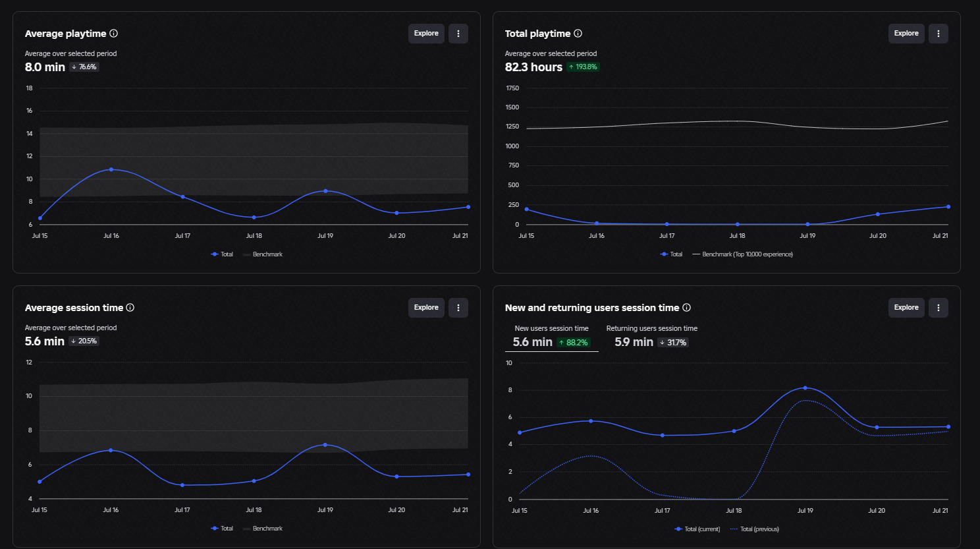Open three-dot menu on Average session time card

tap(458, 308)
